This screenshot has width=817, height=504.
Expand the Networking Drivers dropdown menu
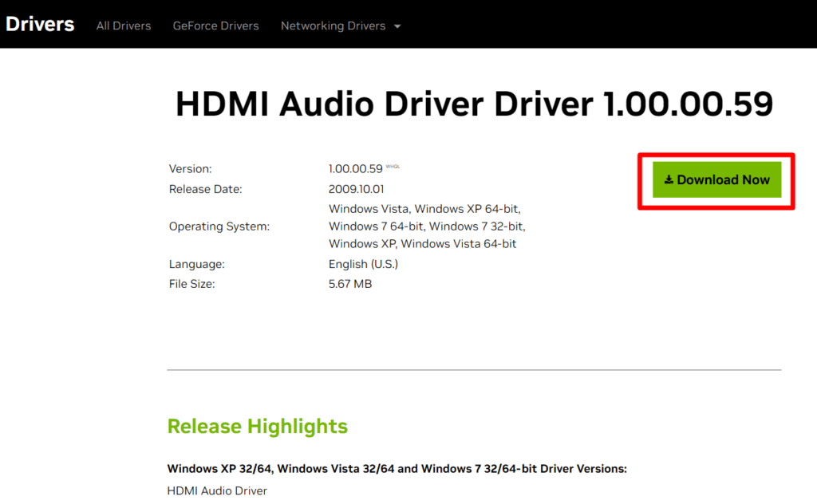click(341, 26)
